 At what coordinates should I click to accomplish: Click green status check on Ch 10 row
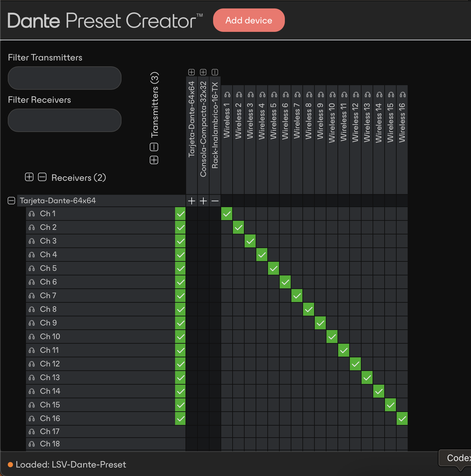tap(180, 337)
